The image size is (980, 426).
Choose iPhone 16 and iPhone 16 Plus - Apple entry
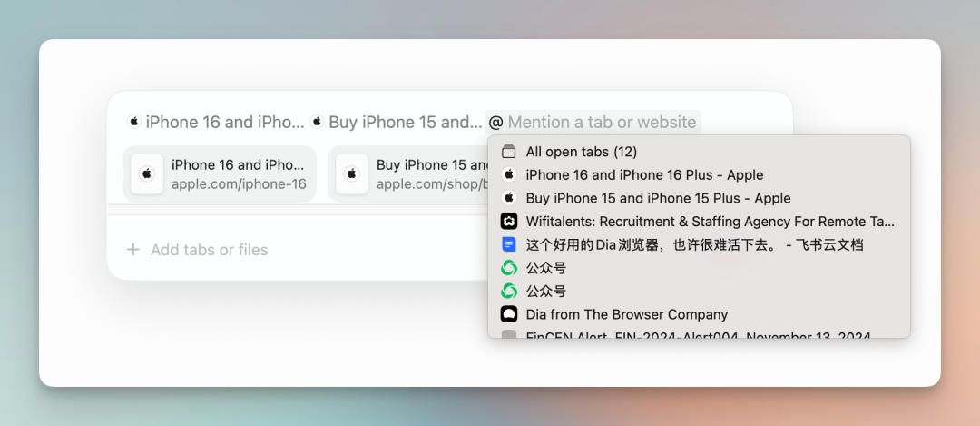click(x=699, y=174)
